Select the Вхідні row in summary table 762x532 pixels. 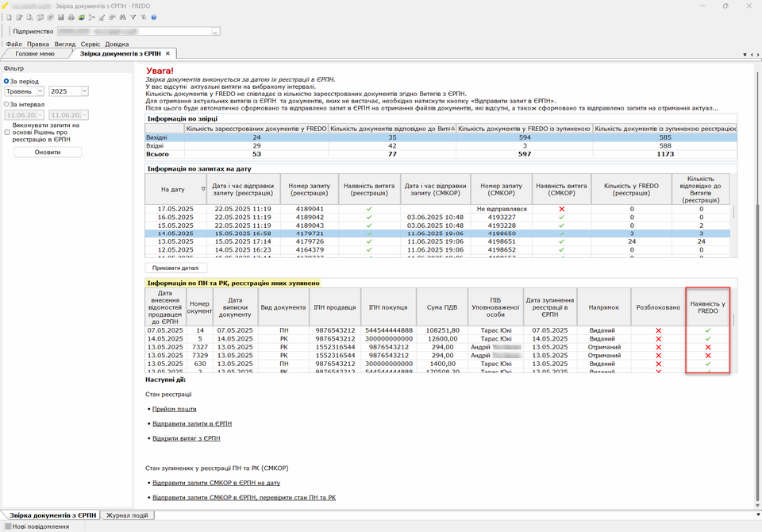click(441, 146)
